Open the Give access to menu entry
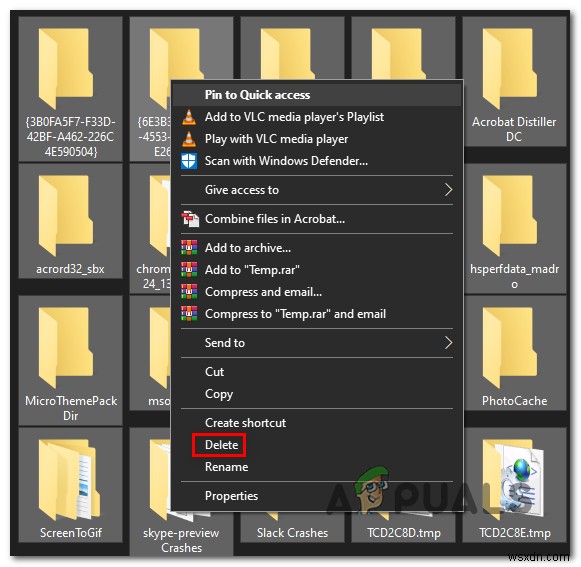Image resolution: width=581 pixels, height=567 pixels. [x=317, y=190]
